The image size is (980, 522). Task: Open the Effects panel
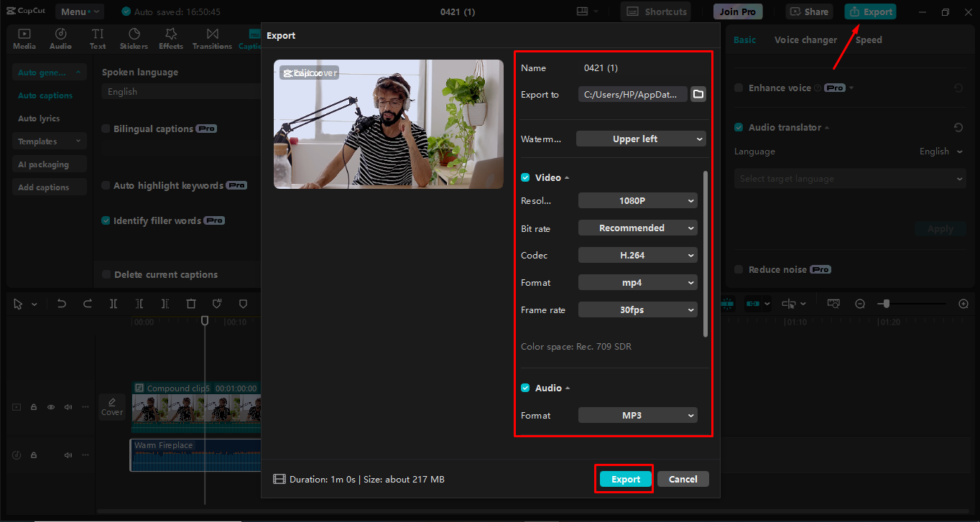170,38
